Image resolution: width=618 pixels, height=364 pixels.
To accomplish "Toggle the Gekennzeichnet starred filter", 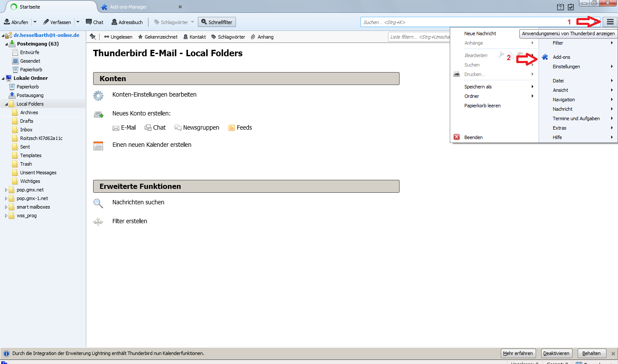I will [x=158, y=37].
